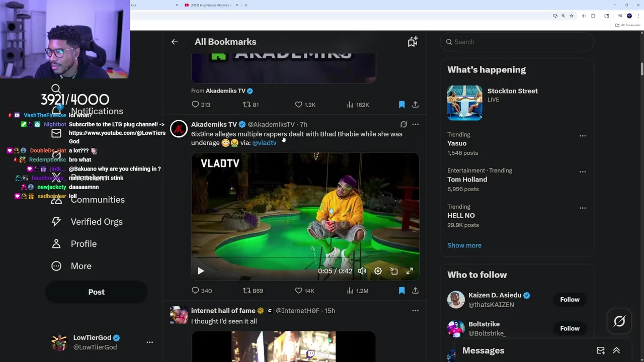
Task: Open Stockton Street event thumbnail
Action: (464, 103)
